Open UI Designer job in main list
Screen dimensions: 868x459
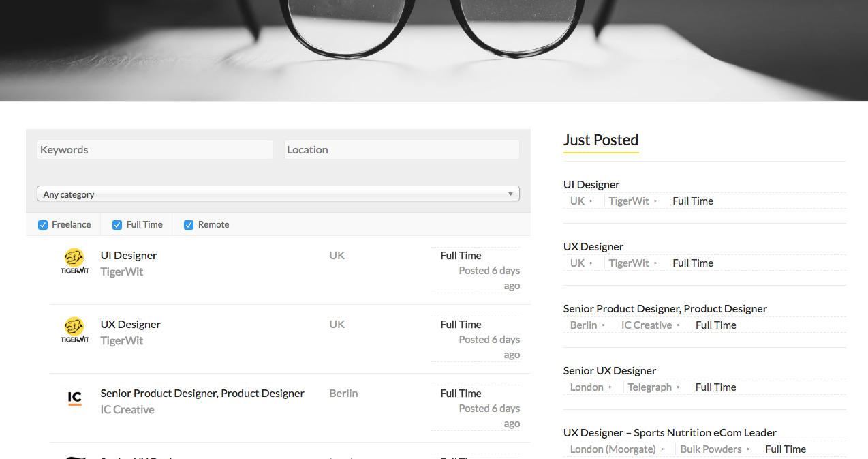[129, 256]
